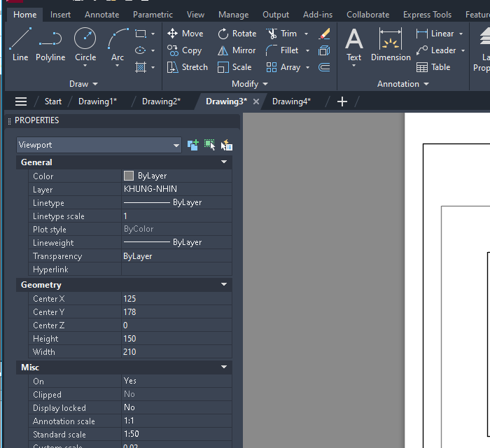Open the Annotate ribbon tab
The image size is (490, 448).
tap(102, 15)
